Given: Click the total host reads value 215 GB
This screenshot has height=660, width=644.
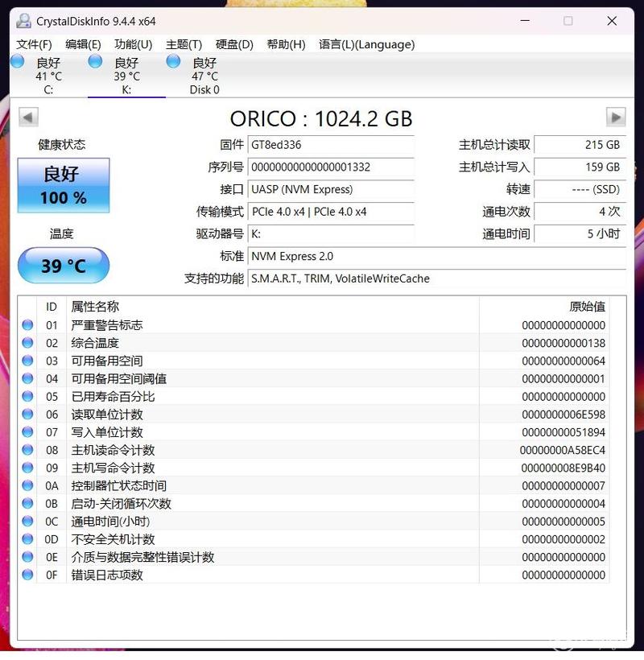Looking at the screenshot, I should coord(580,145).
